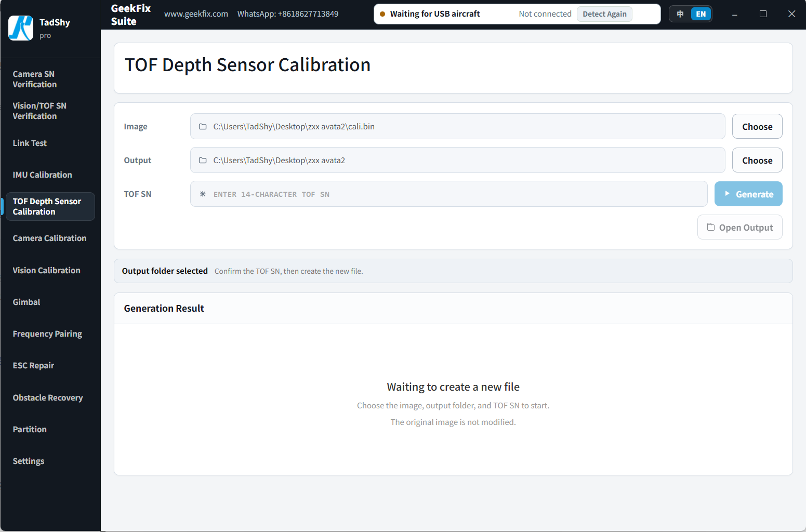Click the asterisk icon in TOF SN field
The width and height of the screenshot is (806, 532).
(203, 194)
